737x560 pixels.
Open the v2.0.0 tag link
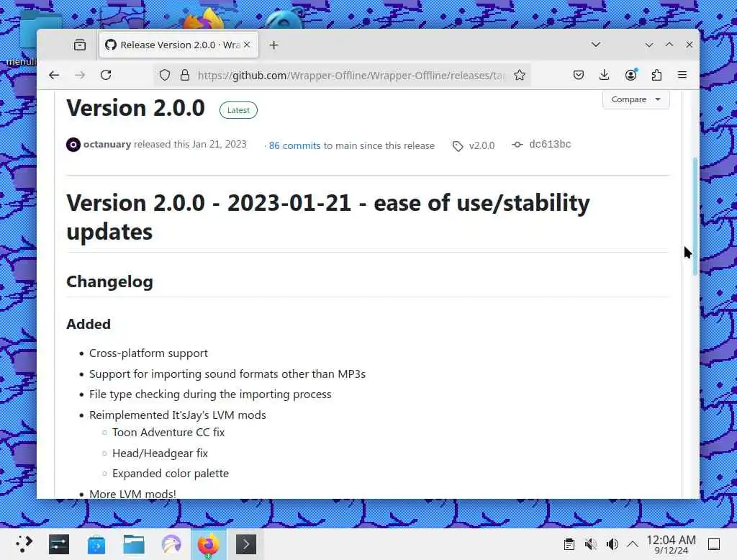[x=481, y=146]
